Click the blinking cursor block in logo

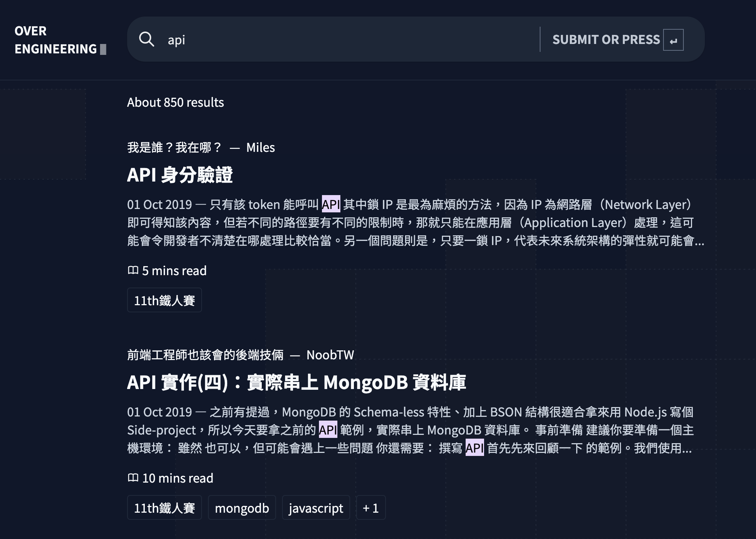(103, 49)
